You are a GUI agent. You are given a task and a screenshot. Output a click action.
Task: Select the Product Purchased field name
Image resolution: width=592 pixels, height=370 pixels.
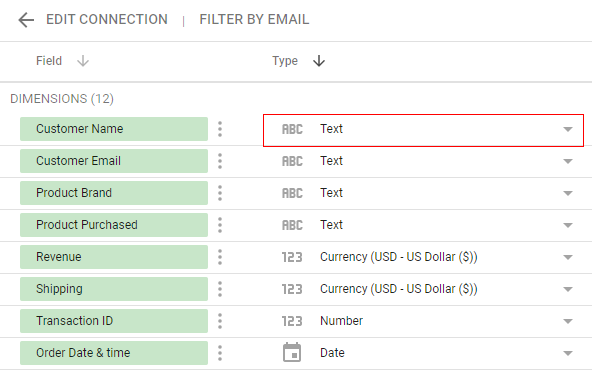pos(87,225)
